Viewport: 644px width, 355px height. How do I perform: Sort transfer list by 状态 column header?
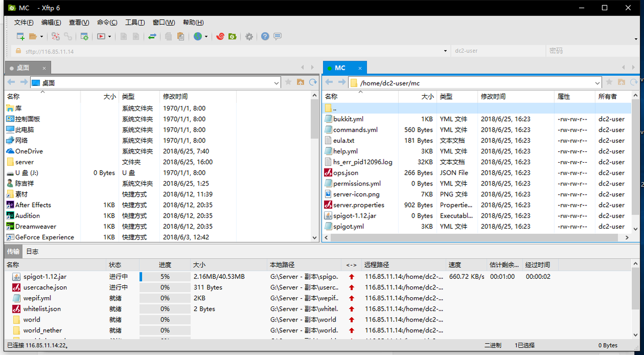click(x=116, y=265)
